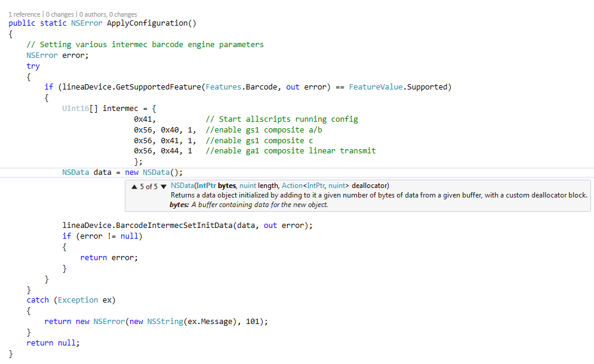Click NSError return type in method signature
The image size is (594, 364).
tap(87, 23)
